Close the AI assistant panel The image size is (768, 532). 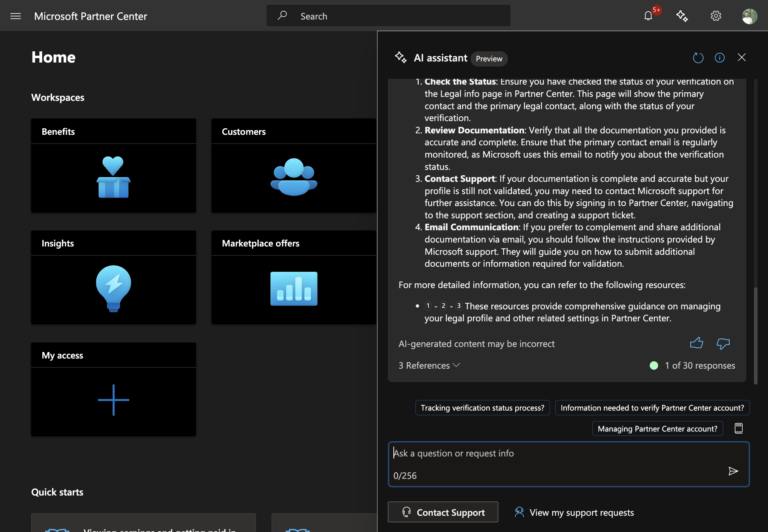point(742,57)
